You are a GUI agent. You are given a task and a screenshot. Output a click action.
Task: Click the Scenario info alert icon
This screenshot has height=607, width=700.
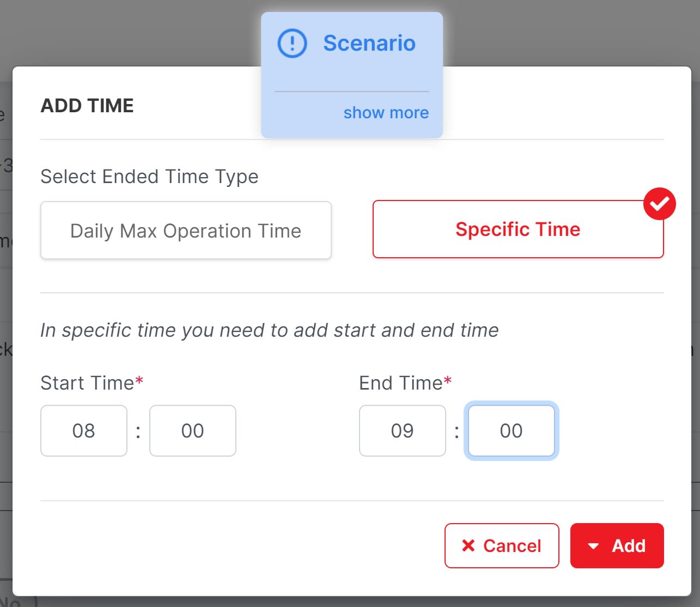(293, 43)
